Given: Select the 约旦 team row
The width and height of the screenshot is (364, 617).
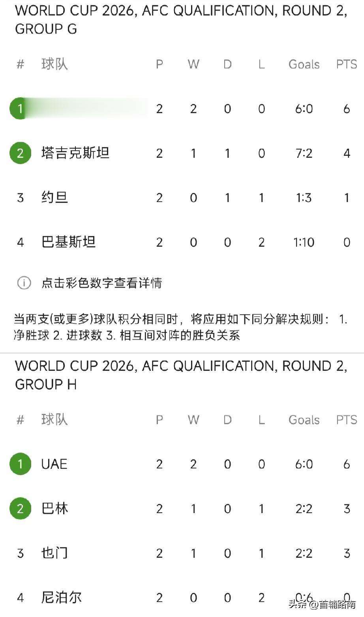Looking at the screenshot, I should [x=182, y=198].
